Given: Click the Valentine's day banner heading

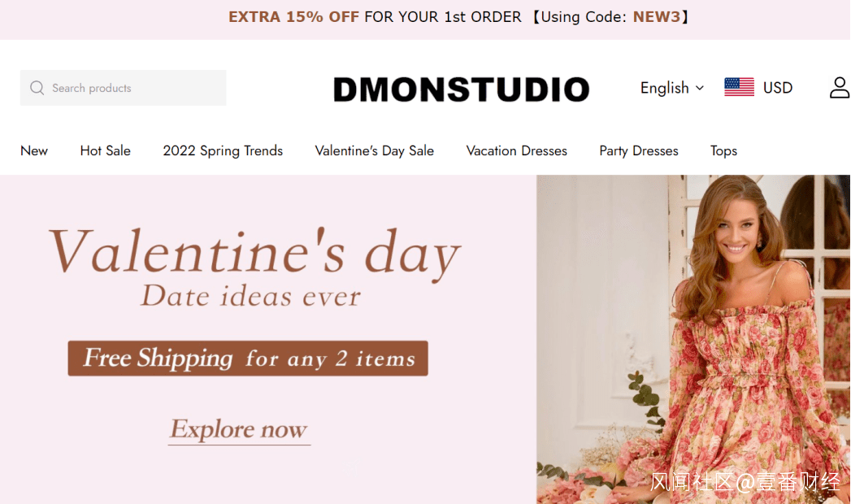Looking at the screenshot, I should [254, 253].
